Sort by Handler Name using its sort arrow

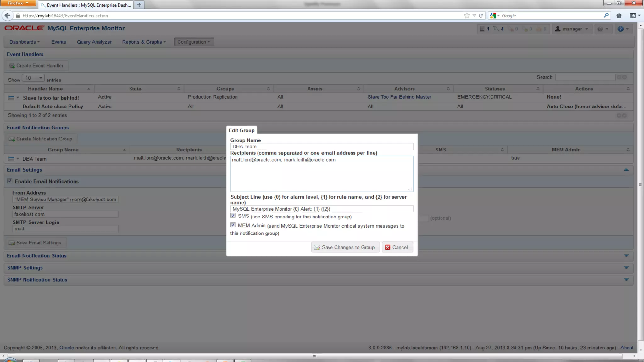89,89
